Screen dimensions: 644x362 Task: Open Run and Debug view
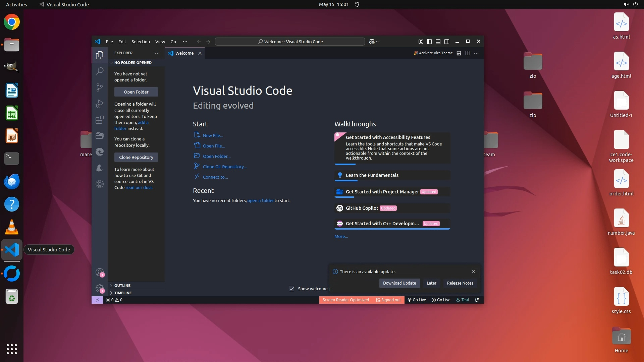point(100,104)
